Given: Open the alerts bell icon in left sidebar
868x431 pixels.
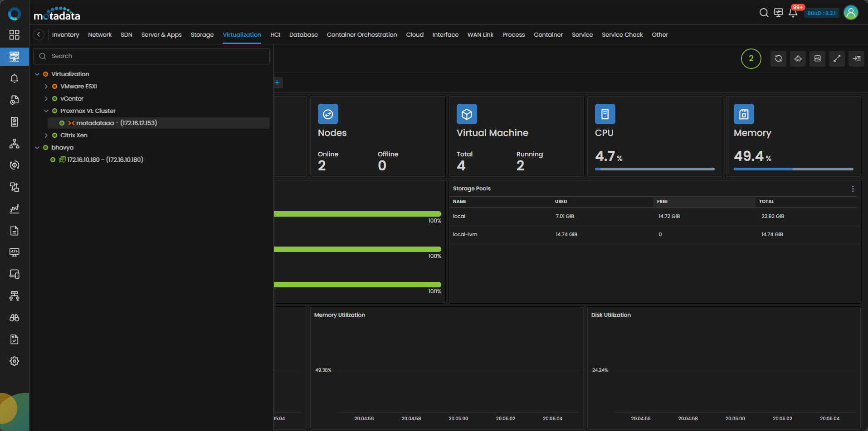Looking at the screenshot, I should pyautogui.click(x=15, y=78).
